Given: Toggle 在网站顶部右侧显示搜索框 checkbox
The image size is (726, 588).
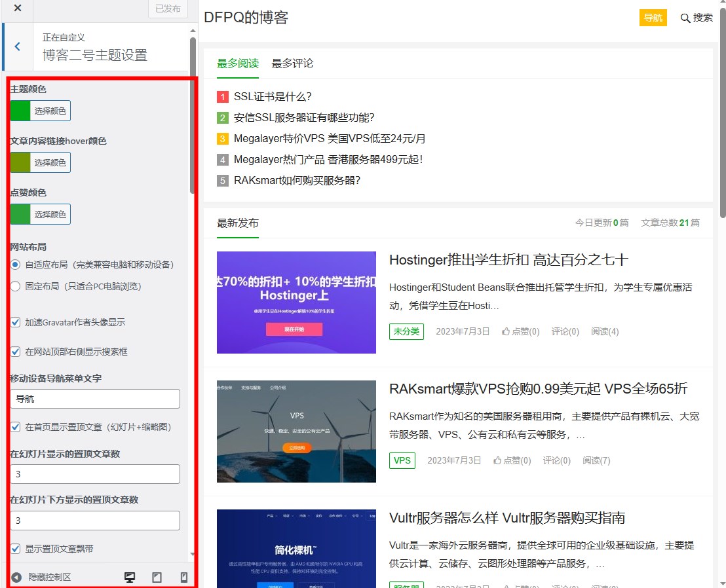Looking at the screenshot, I should pos(15,352).
